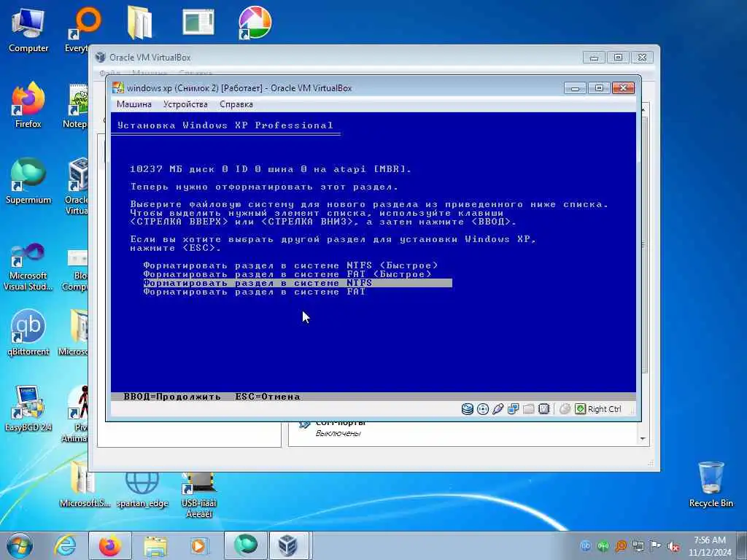
Task: Open the Устройства menu
Action: coord(185,104)
